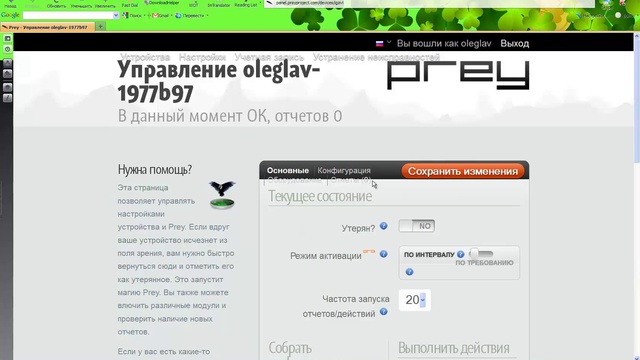The image size is (640, 360).
Task: Click help icon next to ПО ИНТЕРВАЛУ
Action: pos(460,254)
